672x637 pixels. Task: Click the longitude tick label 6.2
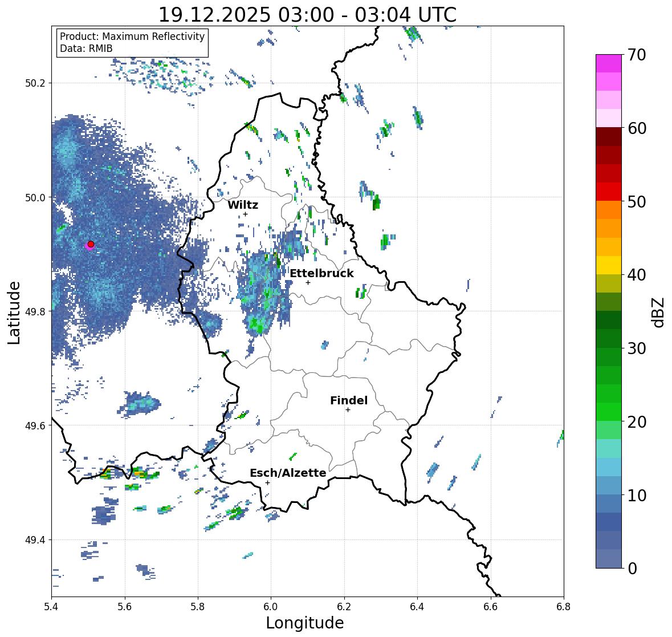pos(344,607)
